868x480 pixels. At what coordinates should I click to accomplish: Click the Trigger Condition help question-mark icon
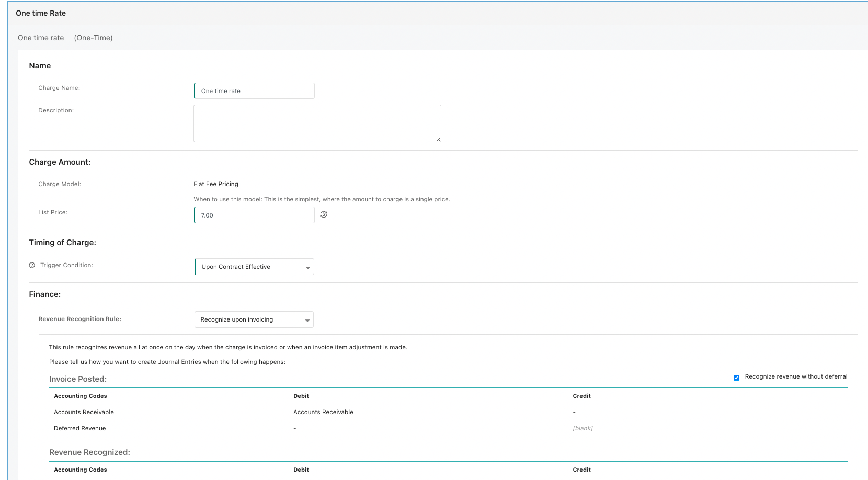tap(32, 265)
